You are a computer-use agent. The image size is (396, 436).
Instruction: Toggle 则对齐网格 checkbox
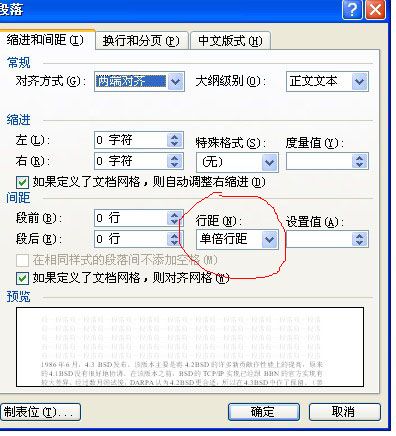22,278
